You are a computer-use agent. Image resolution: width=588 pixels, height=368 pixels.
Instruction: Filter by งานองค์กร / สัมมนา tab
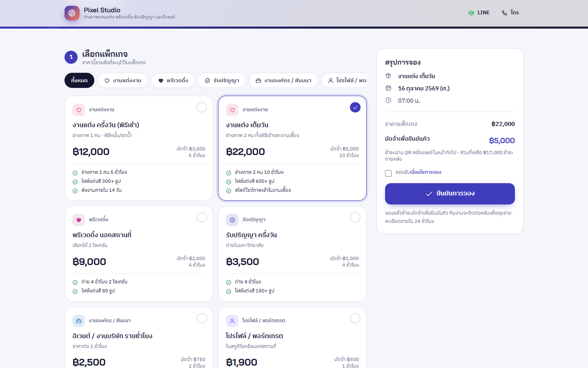click(283, 81)
